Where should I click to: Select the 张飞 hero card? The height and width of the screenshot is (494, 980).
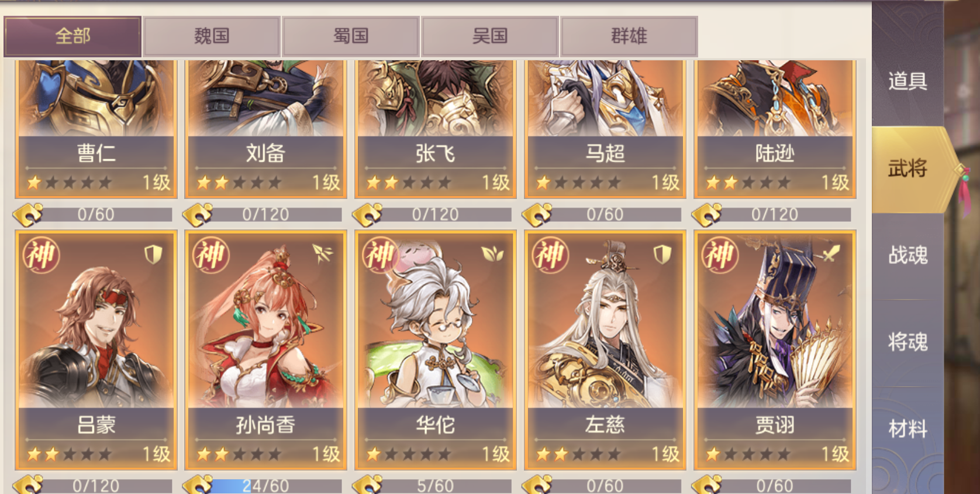pos(435,129)
